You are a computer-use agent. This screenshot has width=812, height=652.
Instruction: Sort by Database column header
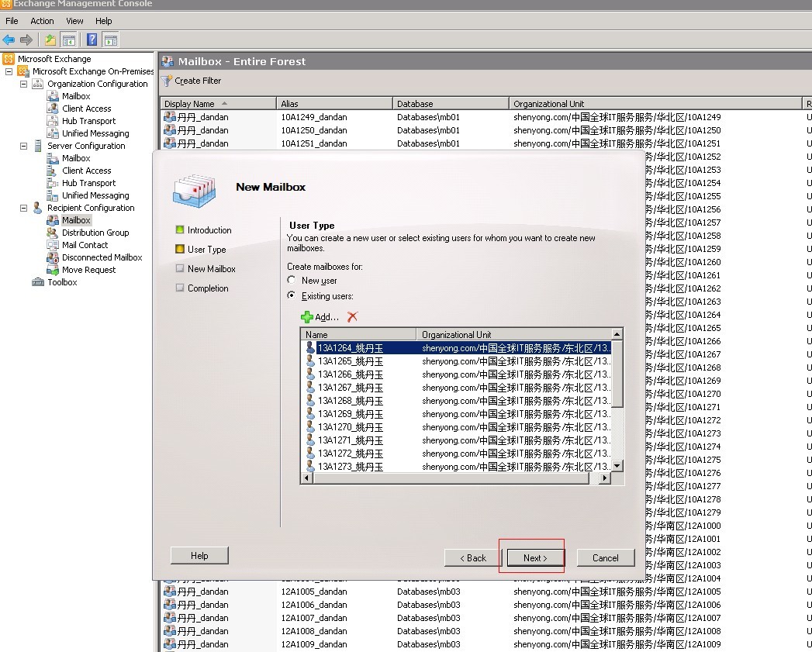coord(451,104)
